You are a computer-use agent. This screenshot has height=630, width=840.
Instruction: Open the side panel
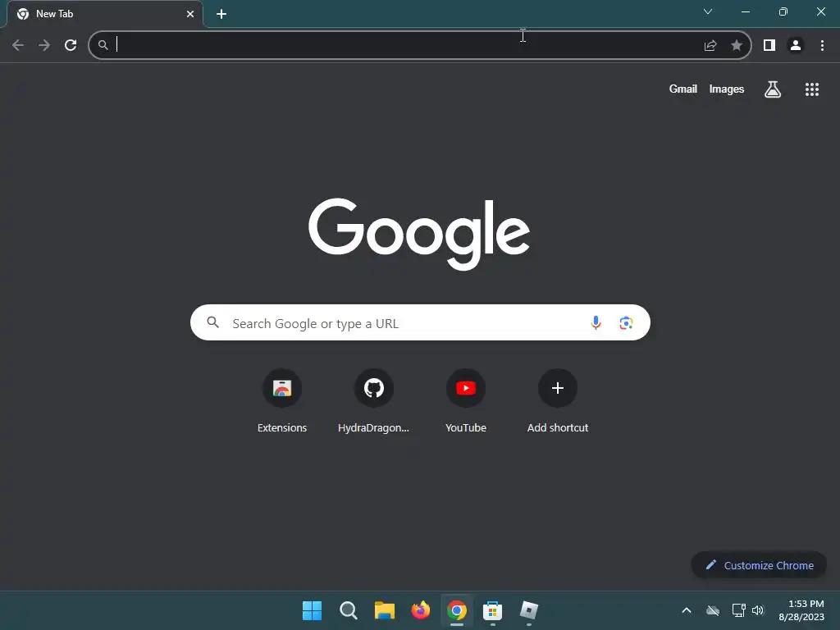(x=769, y=46)
